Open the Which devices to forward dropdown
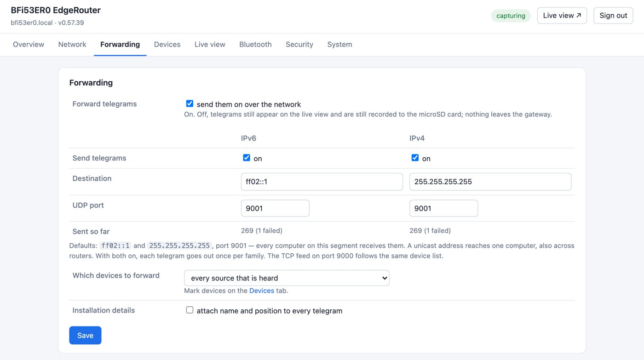Screen dimensions: 644x360 pos(287,278)
